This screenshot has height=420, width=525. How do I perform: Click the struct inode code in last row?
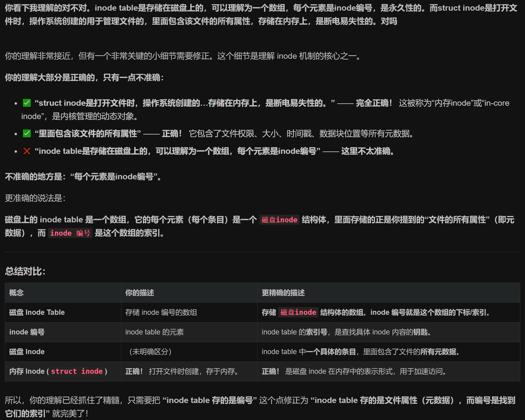[x=77, y=371]
